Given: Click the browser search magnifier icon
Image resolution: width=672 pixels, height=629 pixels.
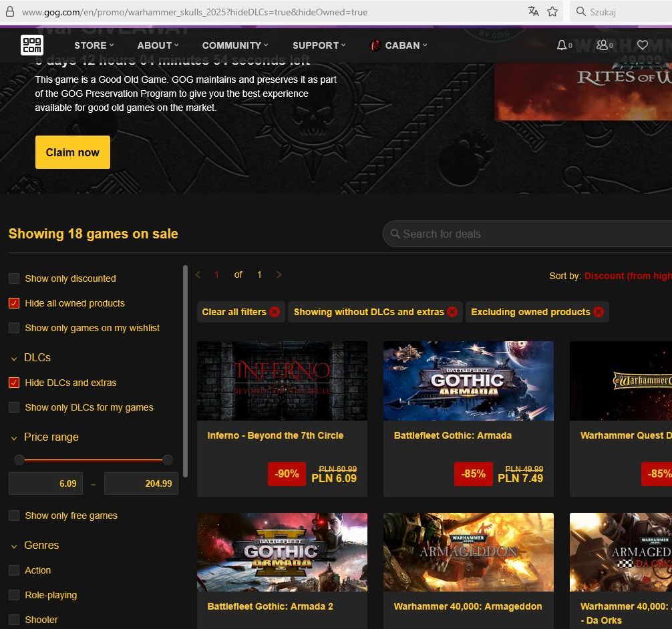Looking at the screenshot, I should [580, 11].
